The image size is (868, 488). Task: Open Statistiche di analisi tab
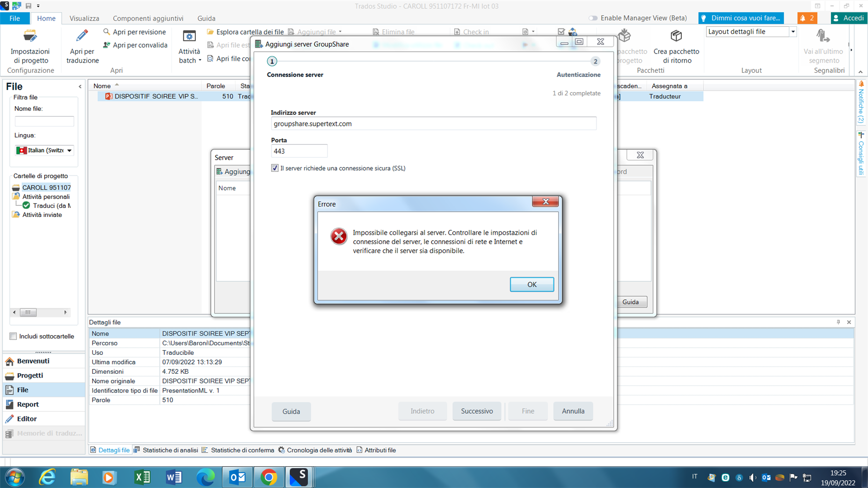tap(166, 450)
